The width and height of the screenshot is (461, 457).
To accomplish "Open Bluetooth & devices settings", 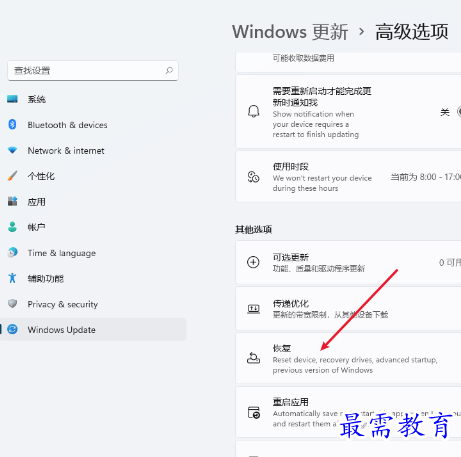I will [67, 125].
